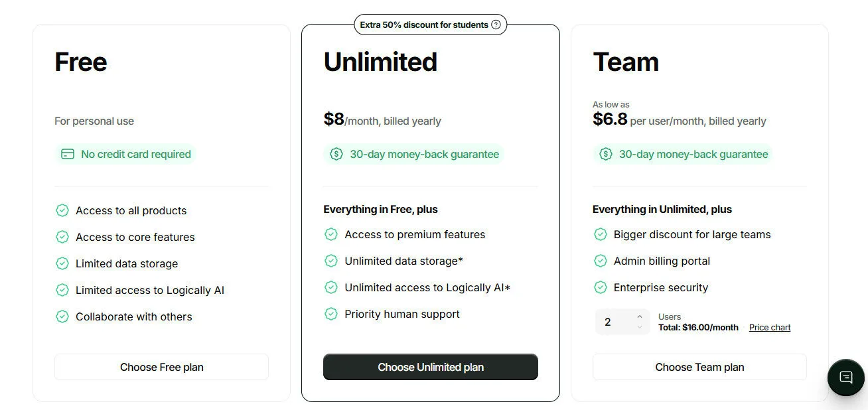868x410 pixels.
Task: Click the checkmark beside Unlimited data storage
Action: coord(331,261)
